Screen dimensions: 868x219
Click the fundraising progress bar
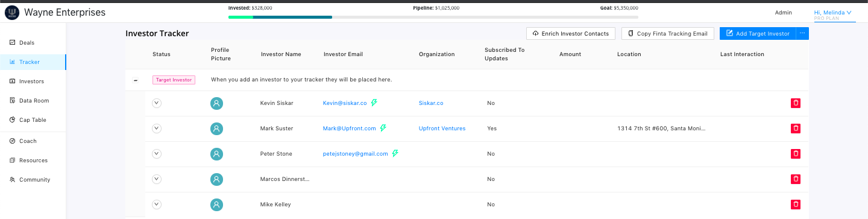pos(433,17)
